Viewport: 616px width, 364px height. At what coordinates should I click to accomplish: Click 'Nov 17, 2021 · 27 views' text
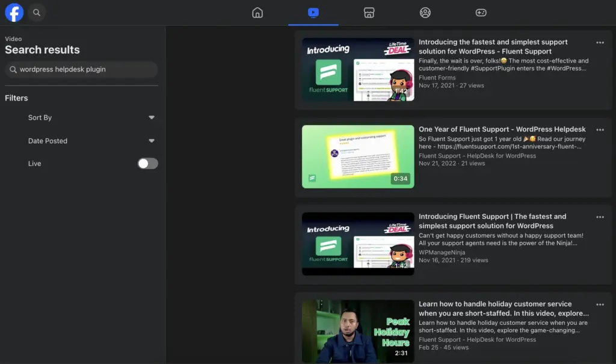(x=451, y=85)
